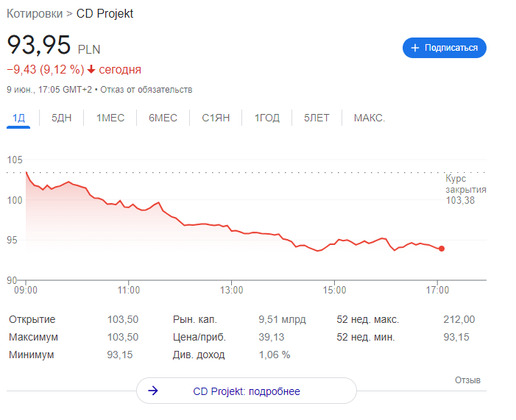Image resolution: width=516 pixels, height=420 pixels.
Task: Switch to the 5ДН tab
Action: coord(62,118)
